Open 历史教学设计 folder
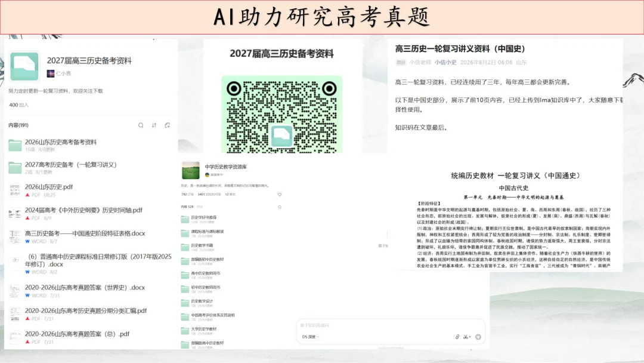 (202, 302)
